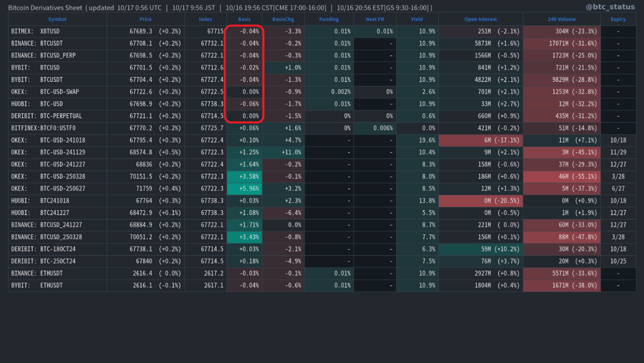Click the BINANCE ETHUSDT price cell
The height and width of the screenshot is (363, 644).
click(145, 274)
